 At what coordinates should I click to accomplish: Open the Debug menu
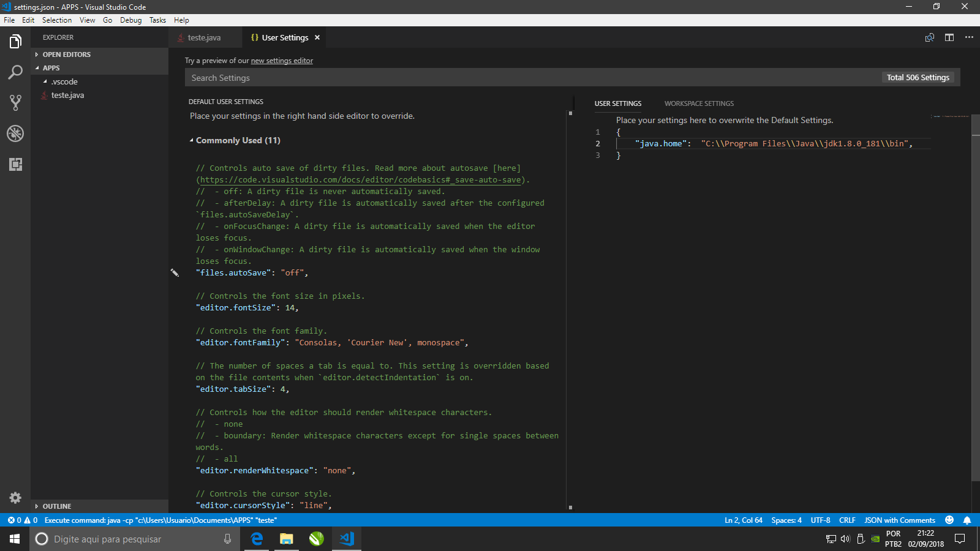pos(130,20)
